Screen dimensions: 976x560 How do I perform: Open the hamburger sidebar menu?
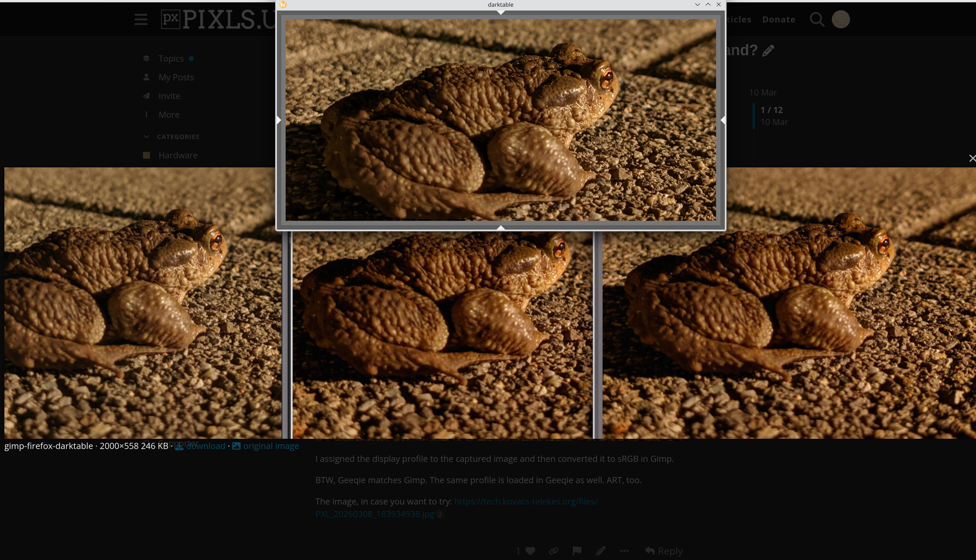[141, 19]
